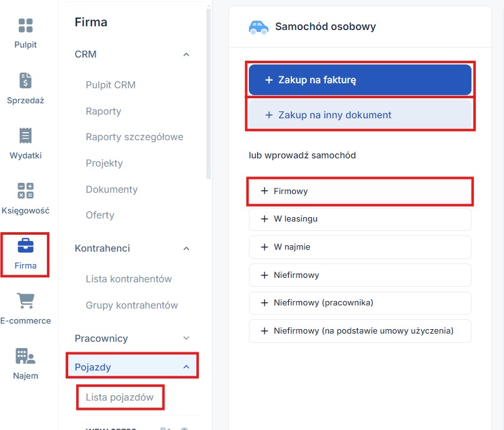Collapse the CRM section chevron
504x430 pixels.
(186, 54)
